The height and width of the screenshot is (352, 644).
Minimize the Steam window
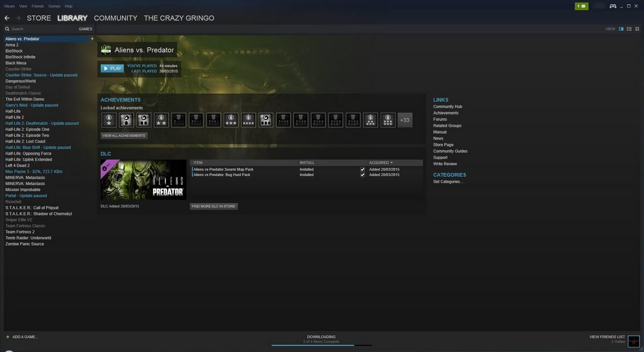tap(623, 6)
